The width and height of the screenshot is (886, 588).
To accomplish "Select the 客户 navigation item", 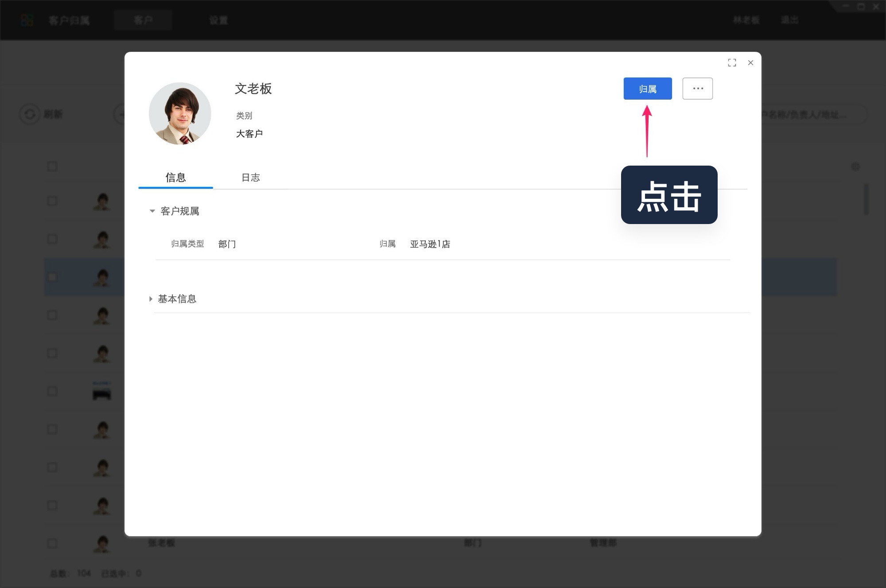I will tap(143, 20).
